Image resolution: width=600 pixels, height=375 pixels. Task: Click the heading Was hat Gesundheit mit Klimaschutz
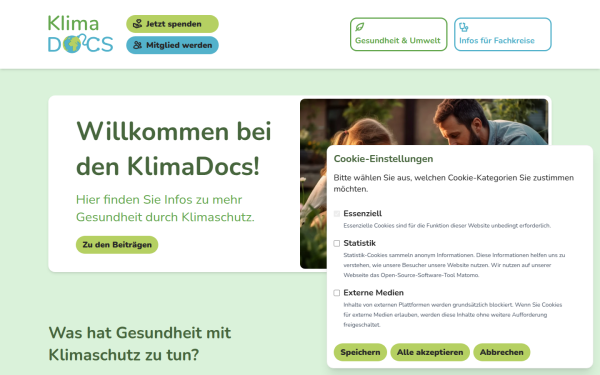point(140,344)
